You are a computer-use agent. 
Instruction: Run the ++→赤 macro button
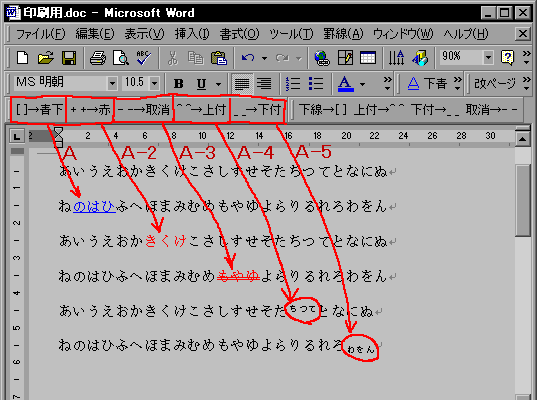tap(90, 110)
